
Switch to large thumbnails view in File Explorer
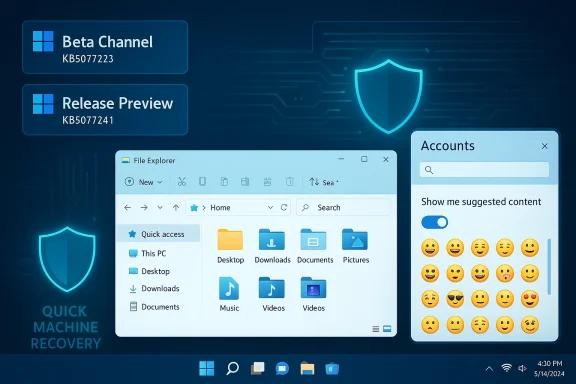tap(387, 329)
